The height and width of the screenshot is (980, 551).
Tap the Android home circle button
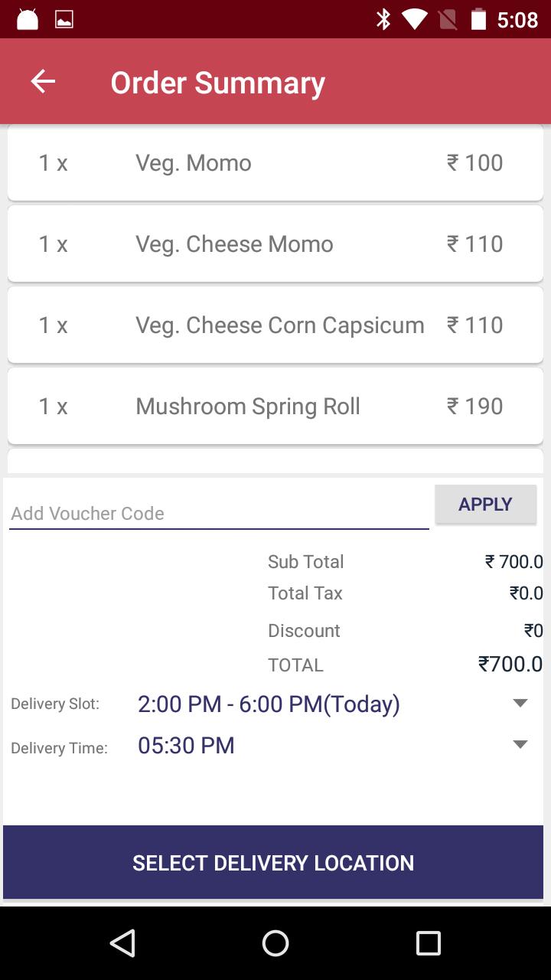point(275,943)
